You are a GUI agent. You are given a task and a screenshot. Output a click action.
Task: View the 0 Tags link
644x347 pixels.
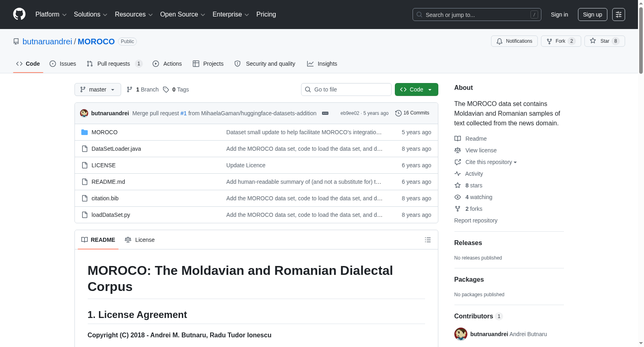pyautogui.click(x=176, y=89)
